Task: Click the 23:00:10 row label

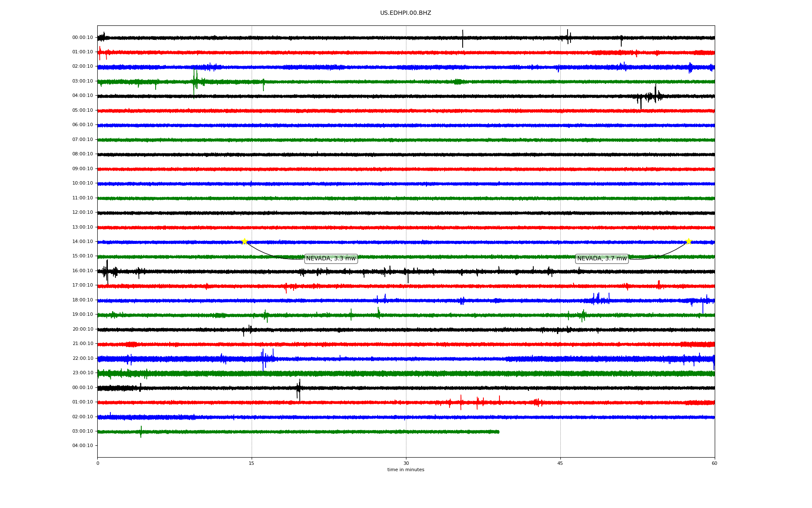Action: click(x=82, y=373)
